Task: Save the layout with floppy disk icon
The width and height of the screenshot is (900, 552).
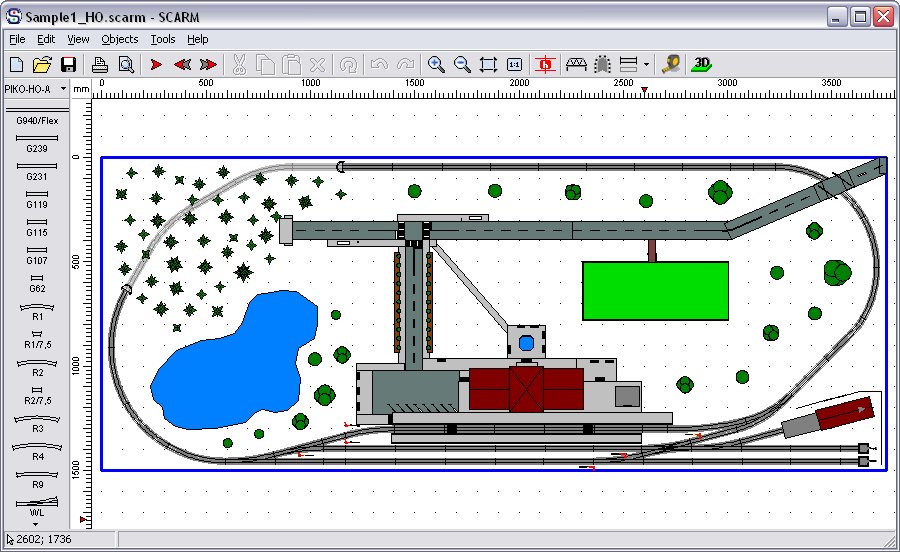Action: point(68,64)
